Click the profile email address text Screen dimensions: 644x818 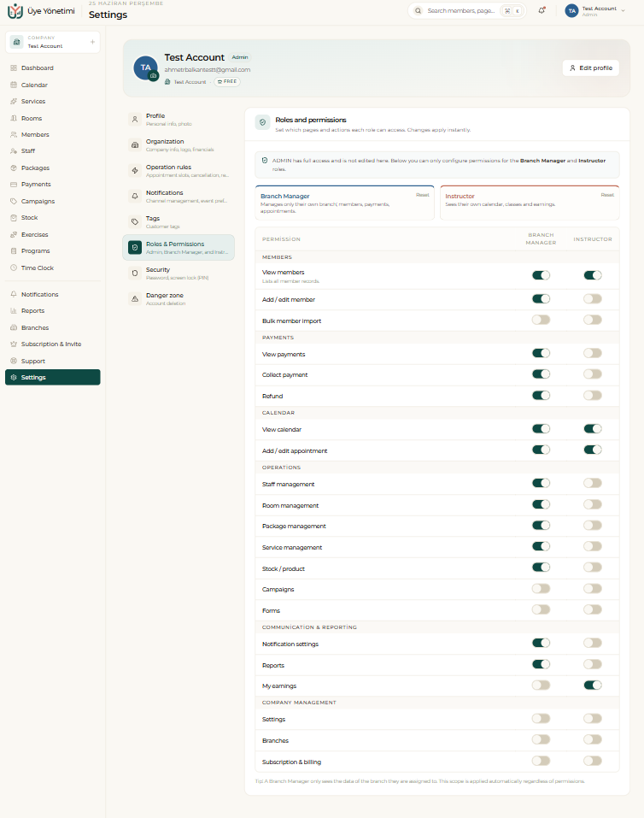pyautogui.click(x=207, y=69)
